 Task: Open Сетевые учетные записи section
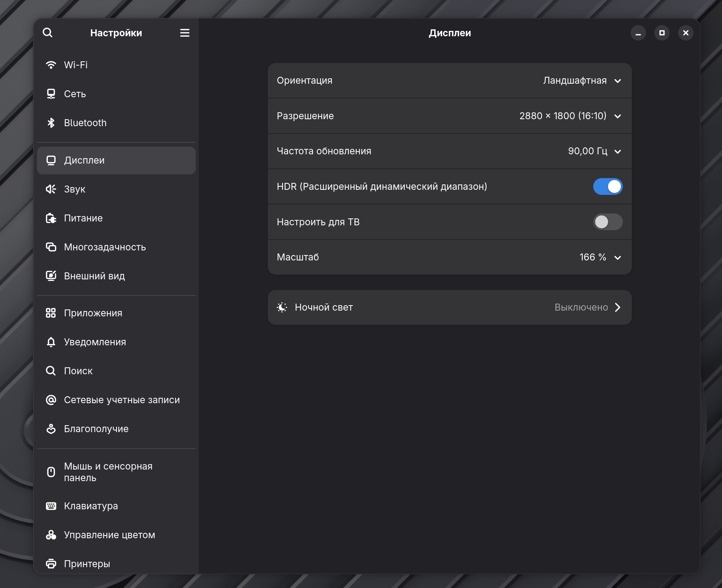tap(122, 400)
